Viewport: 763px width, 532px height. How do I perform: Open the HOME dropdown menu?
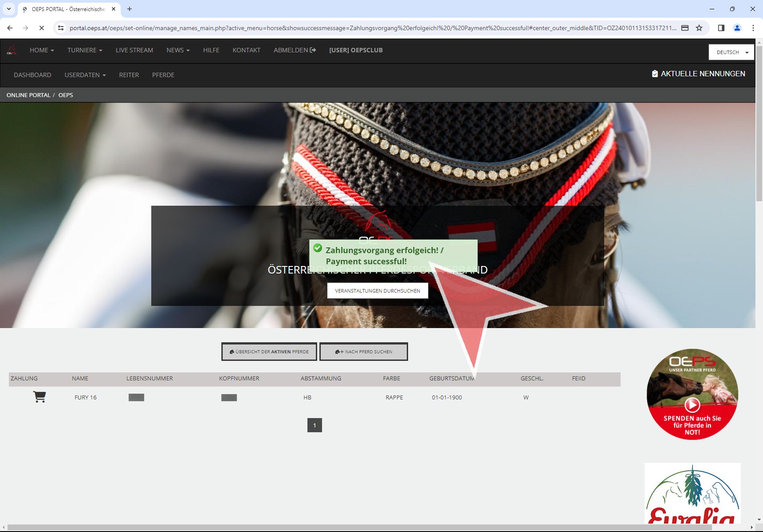[42, 50]
